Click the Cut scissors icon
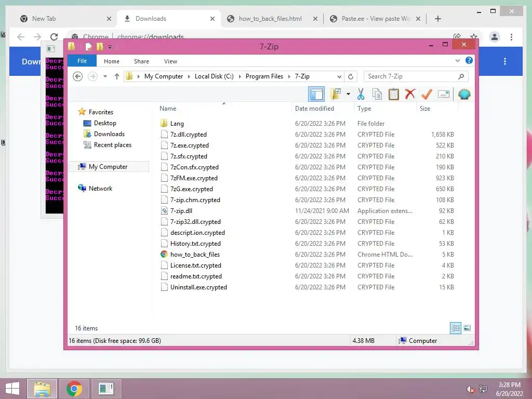Viewport: 532px width, 399px height. coord(361,94)
